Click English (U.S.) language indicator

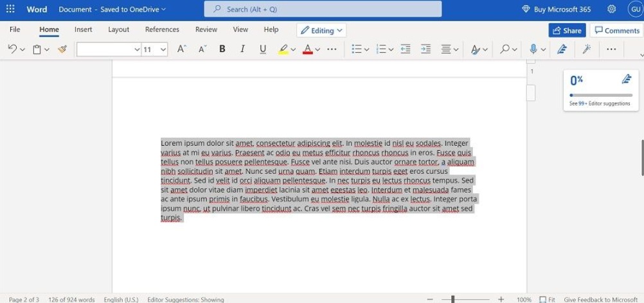(x=121, y=300)
